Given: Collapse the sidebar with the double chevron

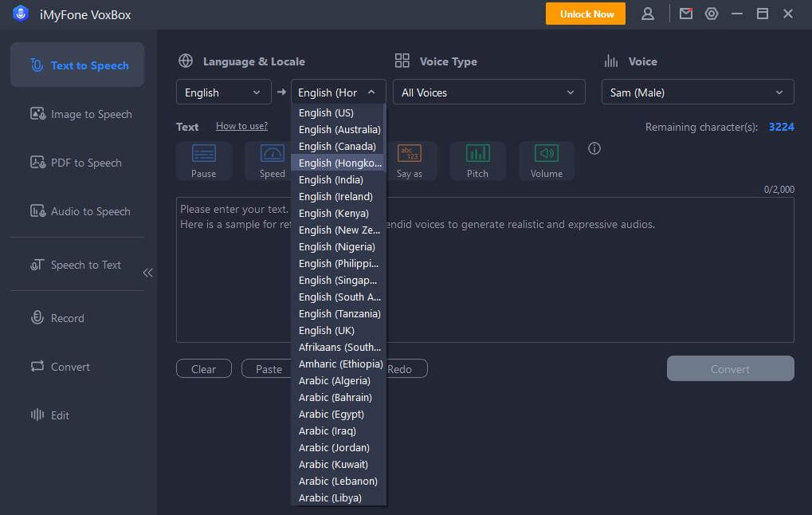Looking at the screenshot, I should pos(148,273).
